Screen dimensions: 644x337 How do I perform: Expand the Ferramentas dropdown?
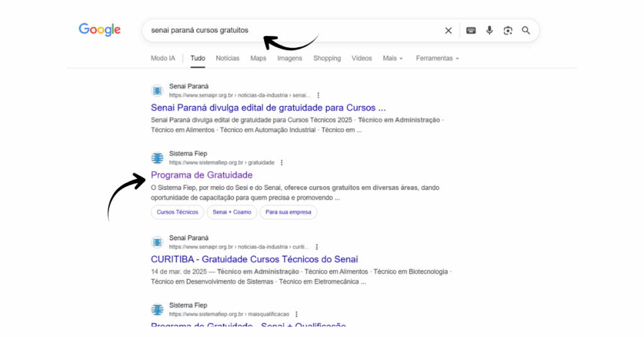pyautogui.click(x=437, y=58)
